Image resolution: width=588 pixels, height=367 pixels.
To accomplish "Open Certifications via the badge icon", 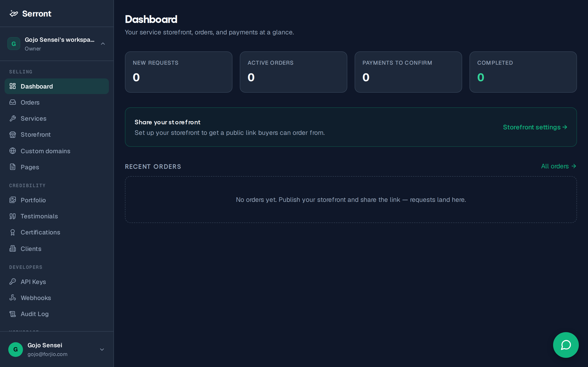I will coord(13,232).
